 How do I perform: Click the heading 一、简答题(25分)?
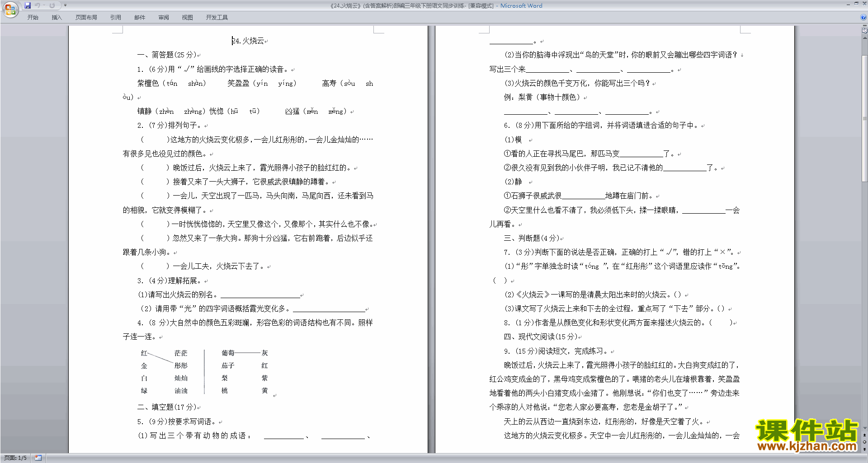click(x=167, y=55)
